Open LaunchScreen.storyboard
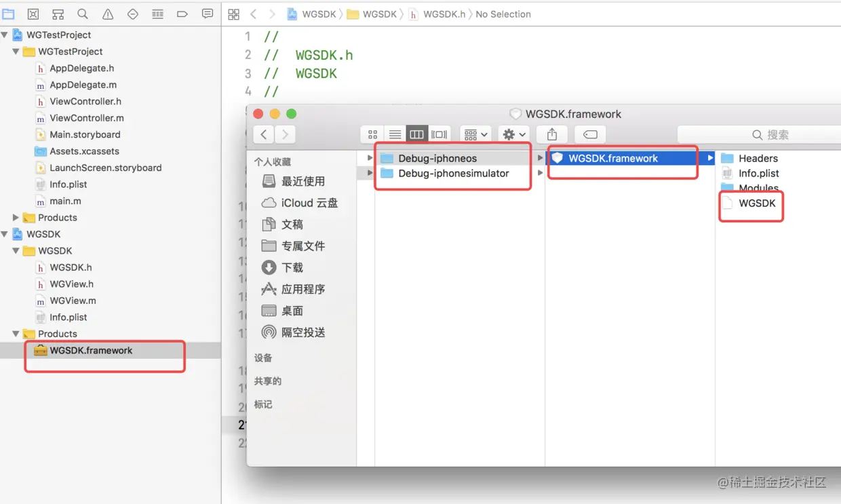Image resolution: width=841 pixels, height=504 pixels. tap(105, 168)
